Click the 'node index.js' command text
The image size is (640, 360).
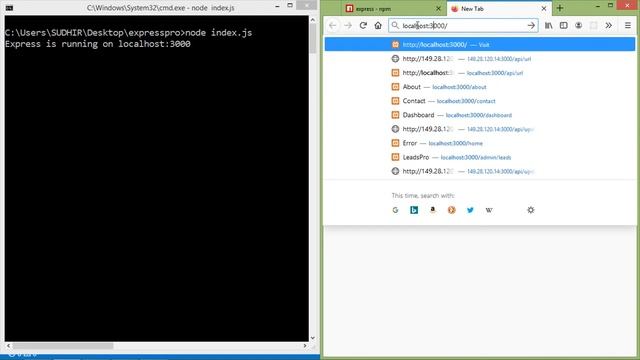coord(219,33)
